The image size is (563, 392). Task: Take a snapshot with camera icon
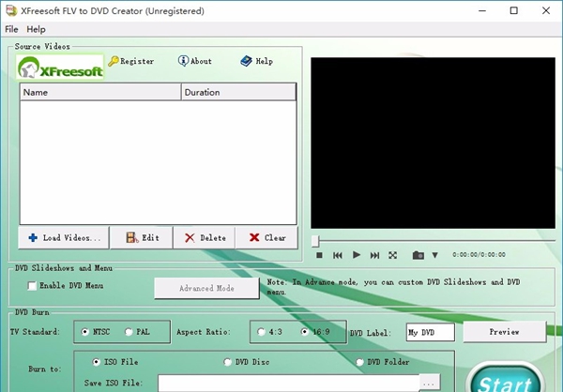click(x=418, y=255)
